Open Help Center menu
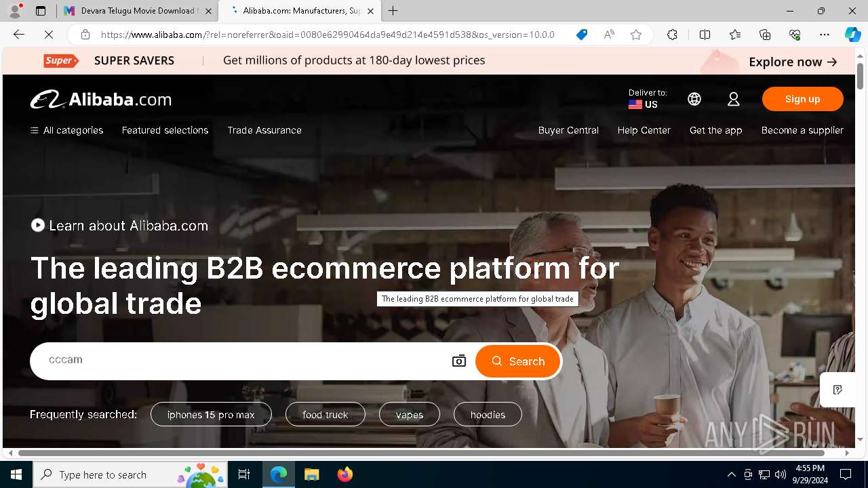868x488 pixels. pos(644,130)
